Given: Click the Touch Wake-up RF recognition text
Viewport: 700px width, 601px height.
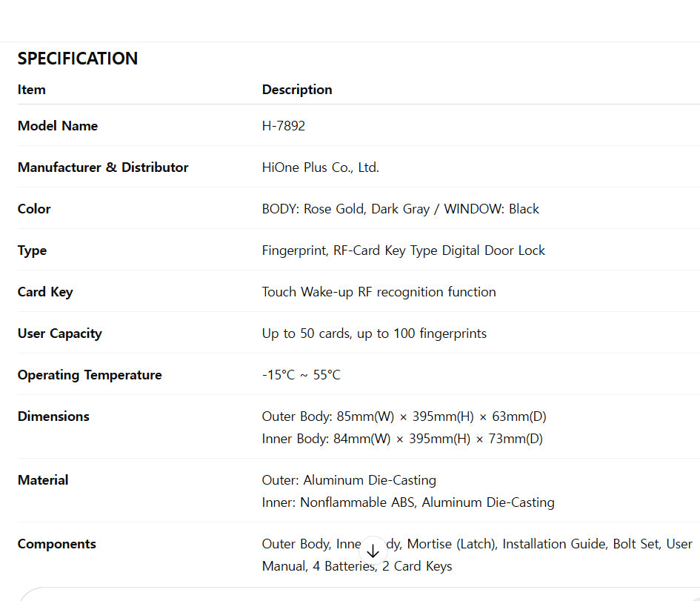Looking at the screenshot, I should (x=379, y=292).
